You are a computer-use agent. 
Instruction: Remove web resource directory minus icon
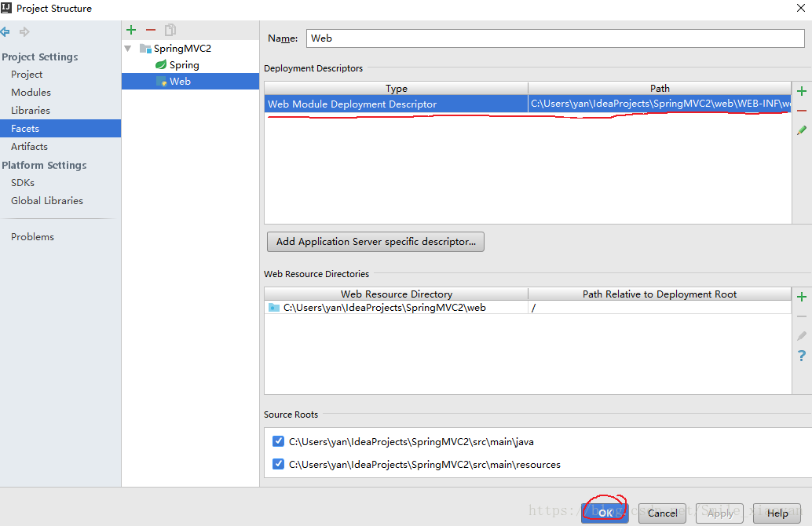tap(802, 316)
